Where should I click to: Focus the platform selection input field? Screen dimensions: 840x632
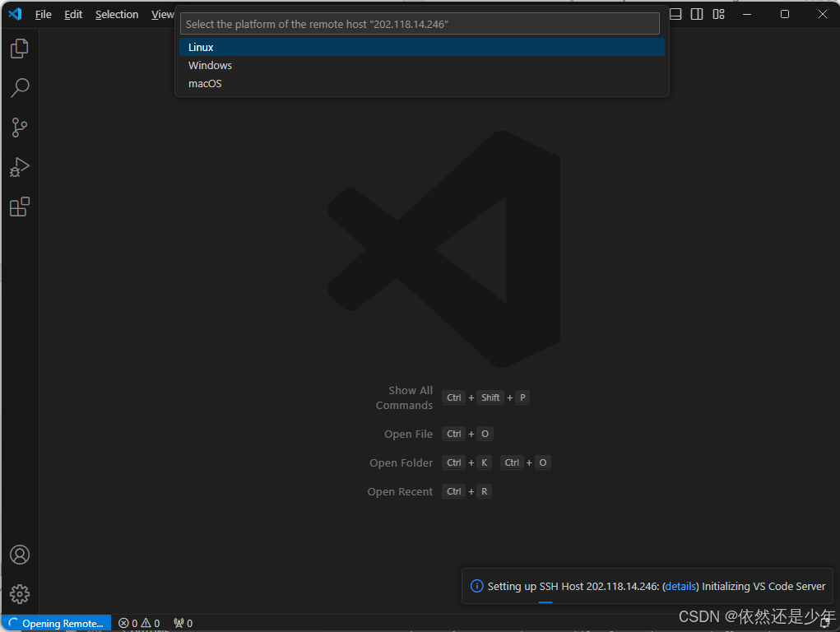tap(420, 24)
